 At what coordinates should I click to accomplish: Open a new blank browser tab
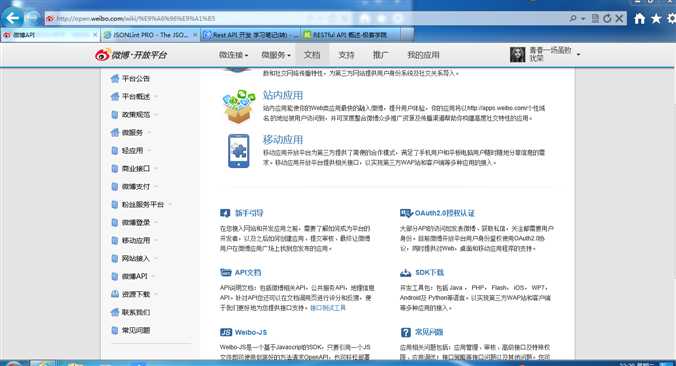[x=407, y=34]
